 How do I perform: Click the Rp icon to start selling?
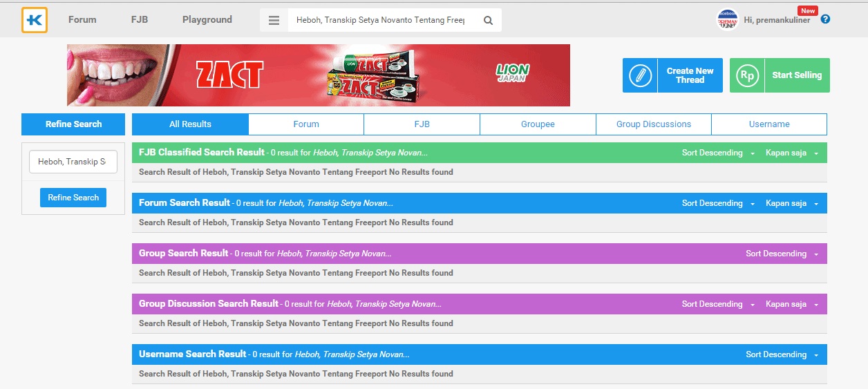(x=747, y=75)
